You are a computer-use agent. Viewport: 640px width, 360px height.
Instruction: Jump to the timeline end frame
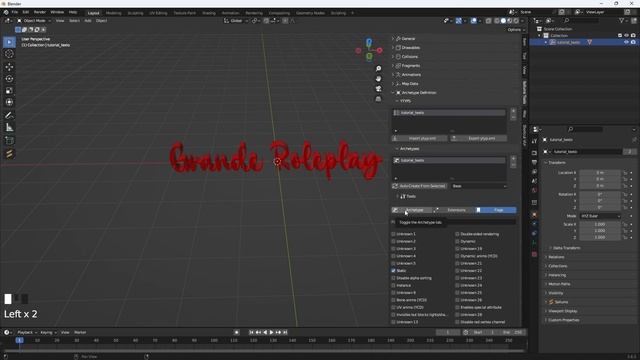tap(285, 332)
